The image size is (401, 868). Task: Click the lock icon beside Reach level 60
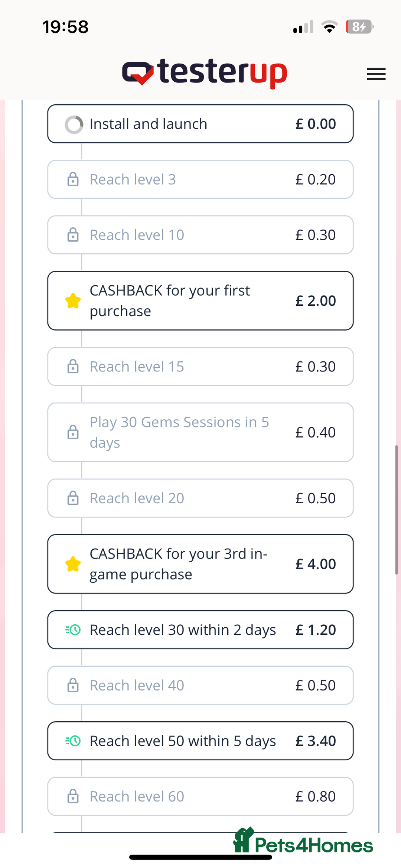click(73, 796)
